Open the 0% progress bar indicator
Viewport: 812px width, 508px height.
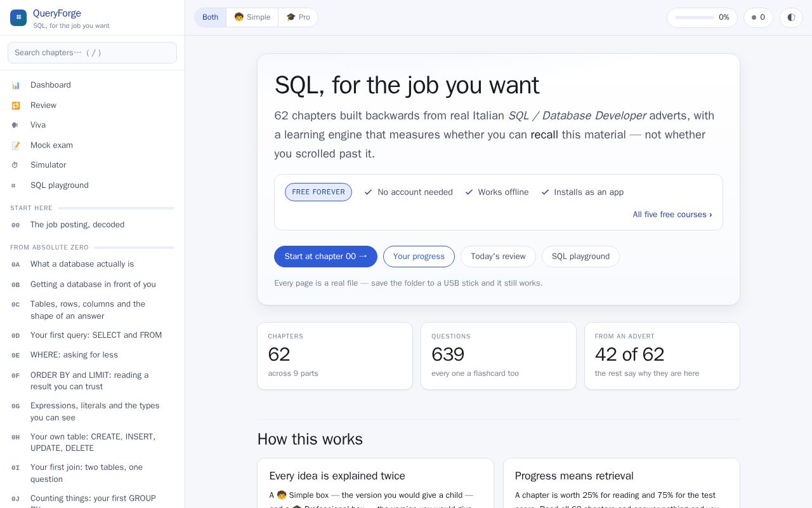tap(702, 18)
